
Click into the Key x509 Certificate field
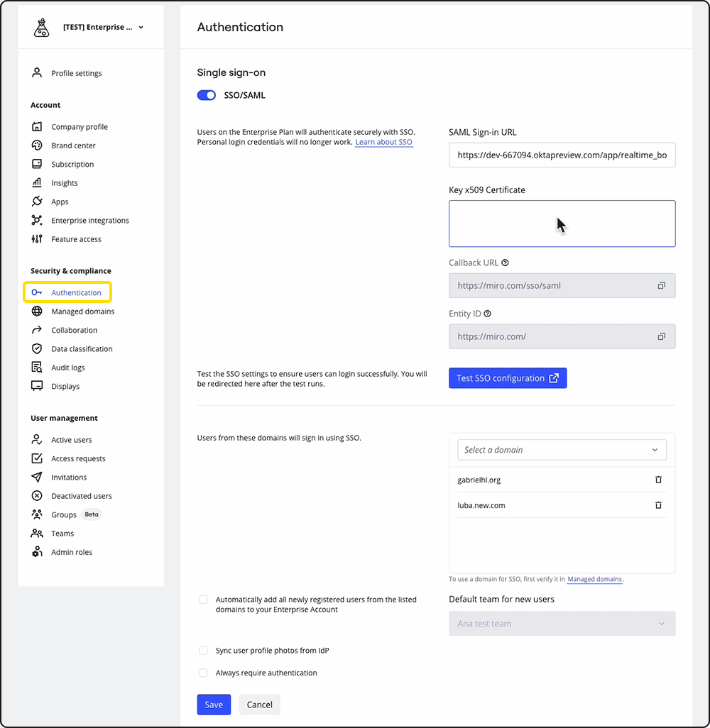[x=562, y=224]
